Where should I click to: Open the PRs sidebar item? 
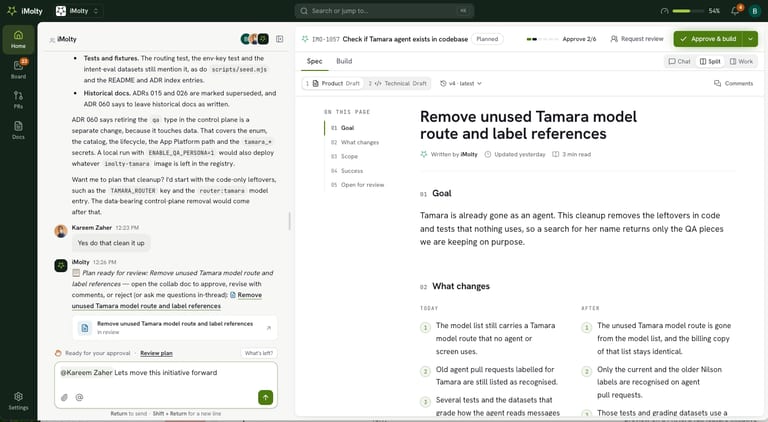pos(18,99)
